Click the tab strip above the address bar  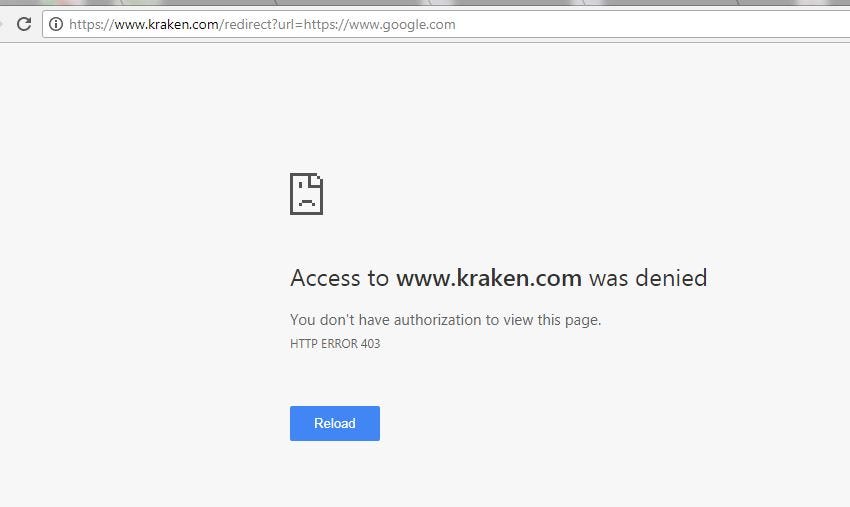[x=425, y=3]
